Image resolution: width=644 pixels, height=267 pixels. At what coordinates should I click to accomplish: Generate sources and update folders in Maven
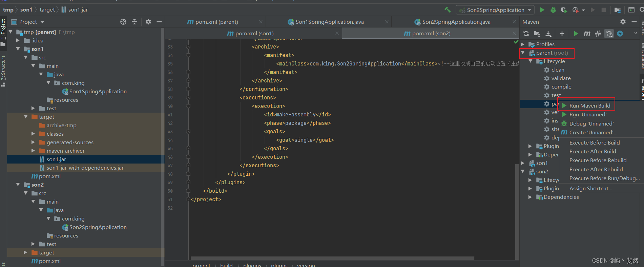(537, 34)
